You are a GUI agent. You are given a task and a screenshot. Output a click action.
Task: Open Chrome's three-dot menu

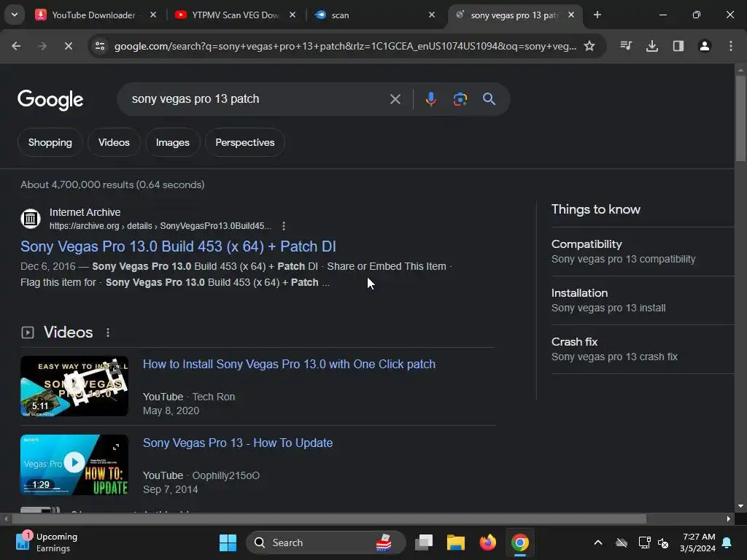point(730,46)
